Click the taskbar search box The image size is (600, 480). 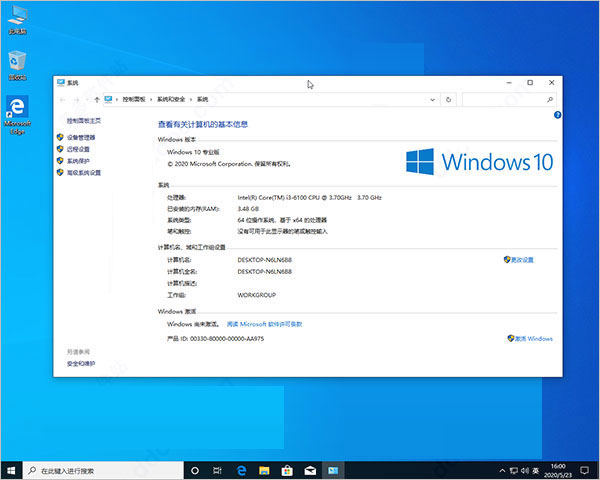pos(104,471)
